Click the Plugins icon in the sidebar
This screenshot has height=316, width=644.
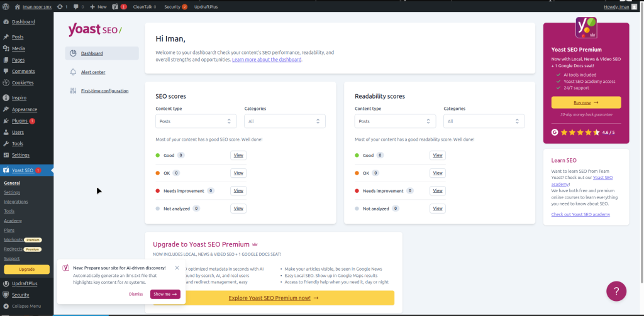[6, 121]
